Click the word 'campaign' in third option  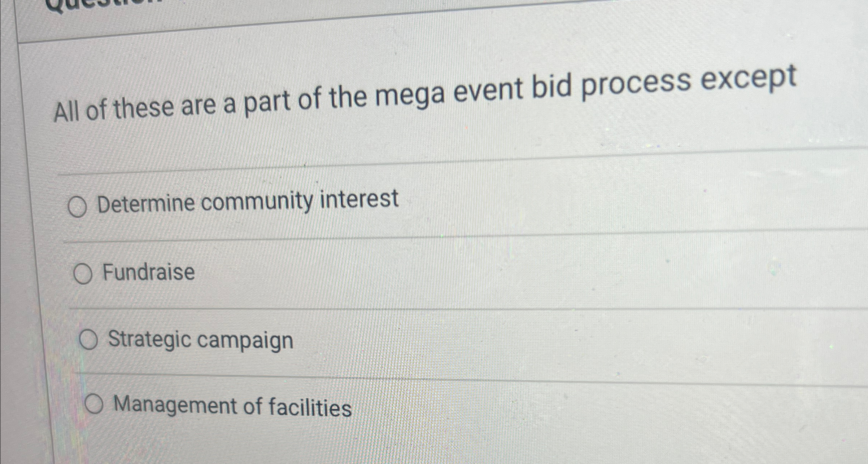tap(245, 341)
